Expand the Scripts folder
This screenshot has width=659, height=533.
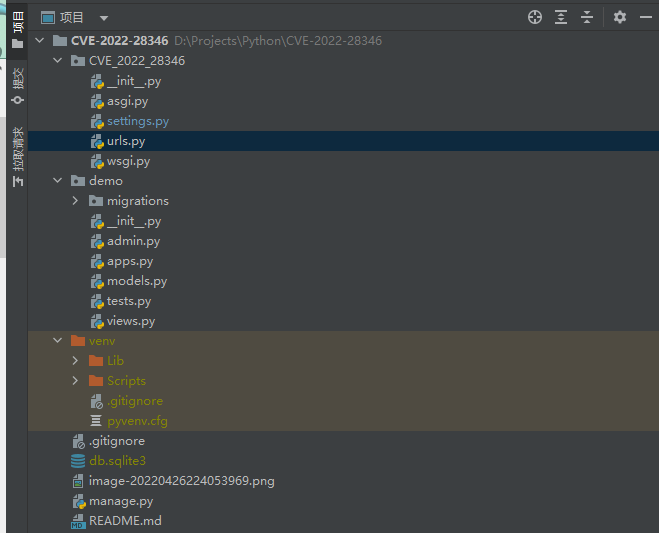coord(75,381)
